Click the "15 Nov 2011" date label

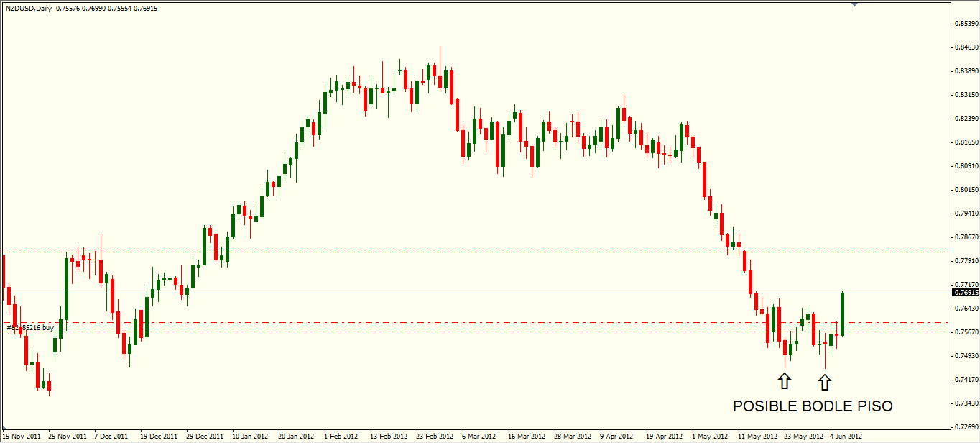point(21,436)
